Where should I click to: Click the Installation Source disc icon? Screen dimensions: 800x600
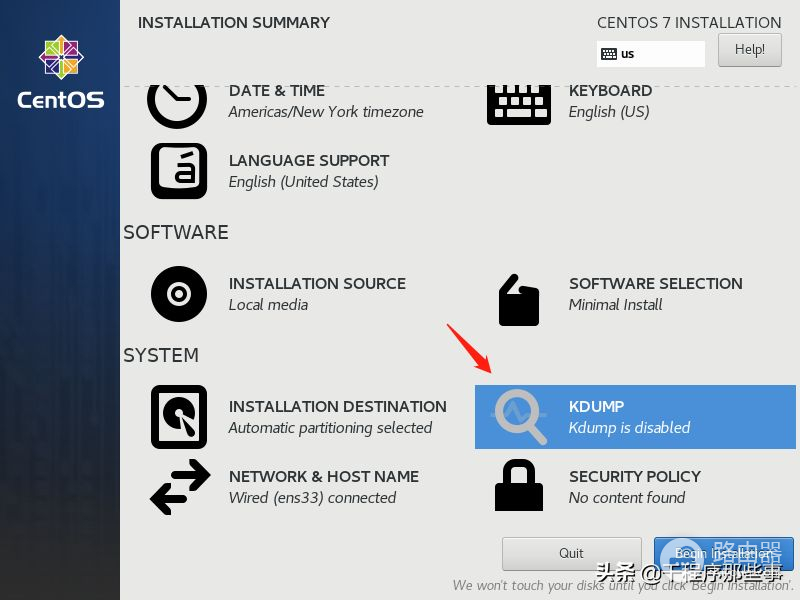pos(179,294)
